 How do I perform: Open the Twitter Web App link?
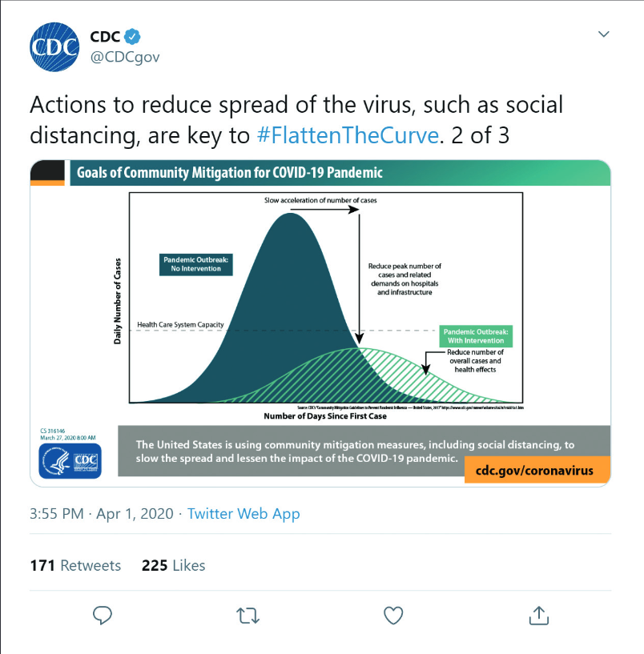(244, 513)
